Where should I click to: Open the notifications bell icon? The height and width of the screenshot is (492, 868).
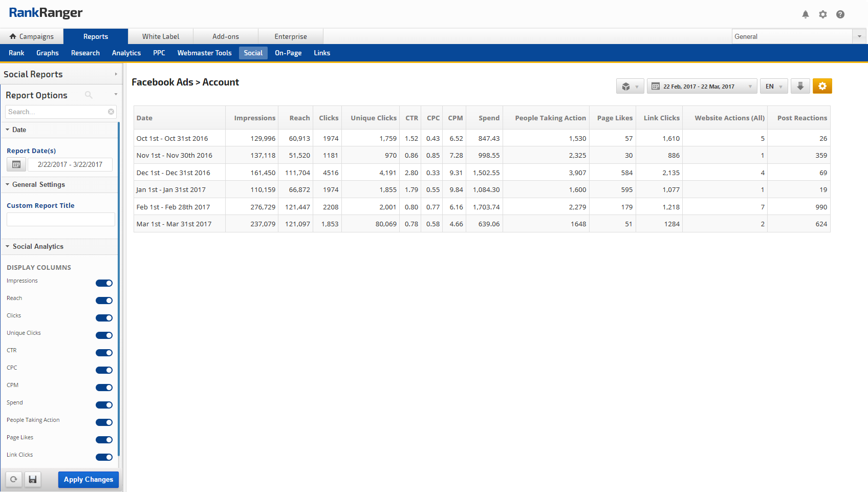pos(806,14)
